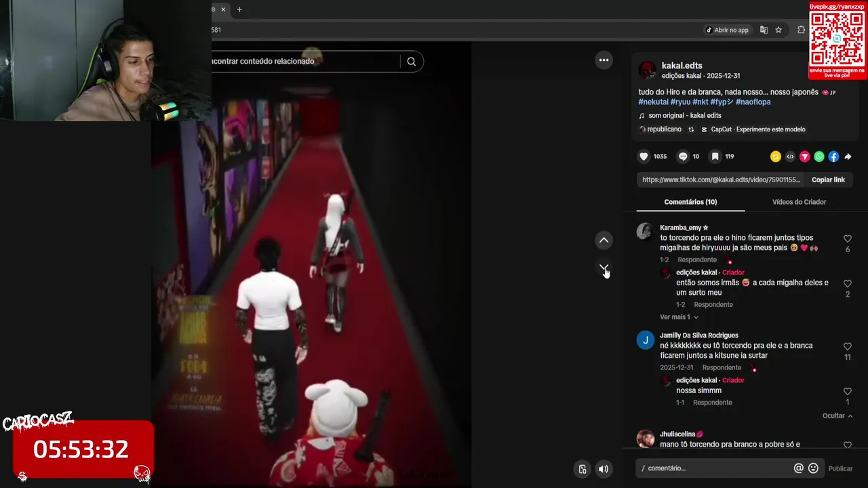Go to next video with down chevron
Image resolution: width=868 pixels, height=488 pixels.
pos(604,268)
